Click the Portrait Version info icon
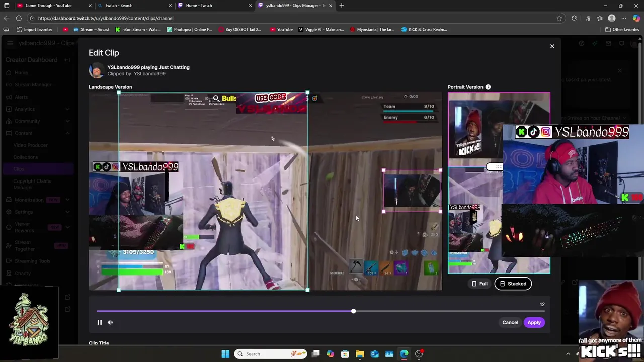The image size is (644, 362). [488, 87]
